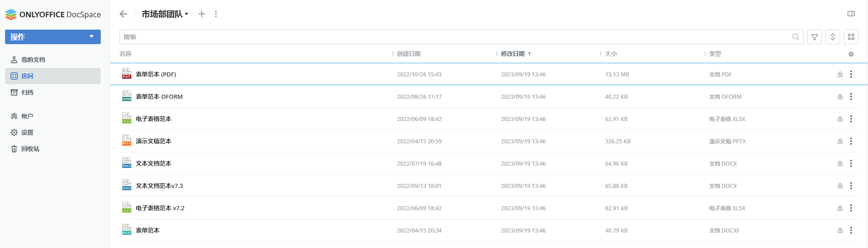Viewport: 868px width, 248px height.
Task: Toggle the lock on 文本文档范本v7.3 row
Action: (840, 186)
